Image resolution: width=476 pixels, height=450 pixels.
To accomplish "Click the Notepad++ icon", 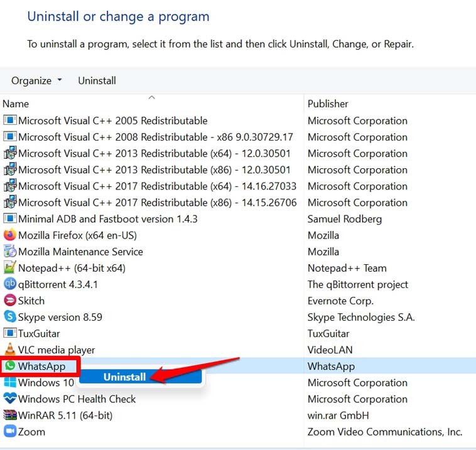I will [9, 267].
